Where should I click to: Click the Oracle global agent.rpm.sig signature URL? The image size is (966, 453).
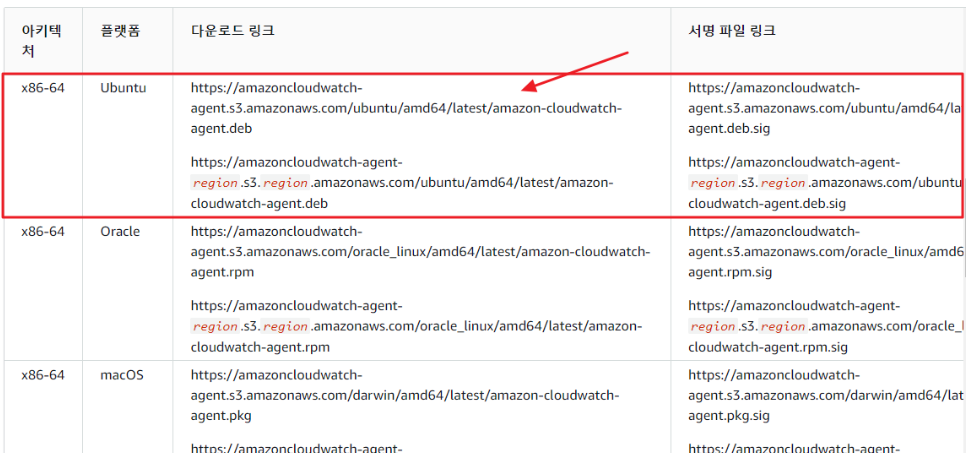(x=826, y=252)
